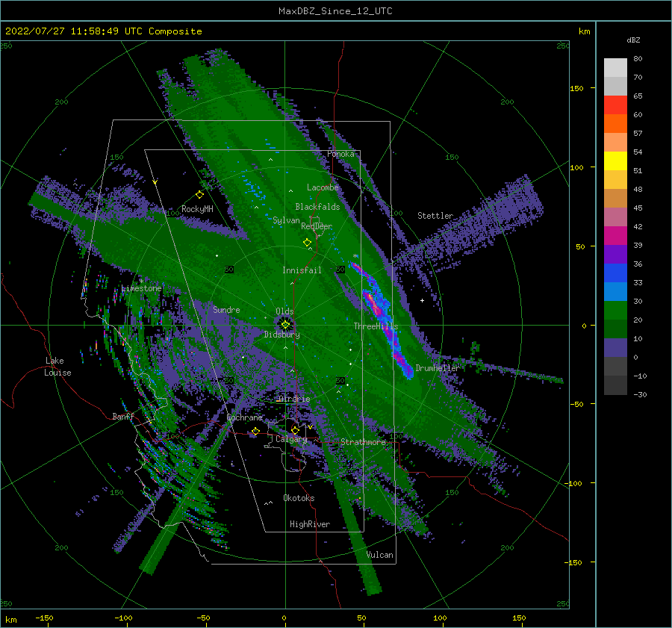Select the 39 dBZ magenta color swatch

click(615, 235)
